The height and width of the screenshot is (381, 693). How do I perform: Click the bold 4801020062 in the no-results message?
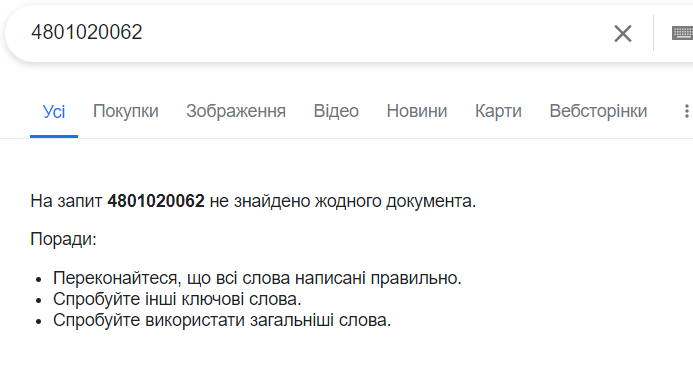(x=156, y=201)
